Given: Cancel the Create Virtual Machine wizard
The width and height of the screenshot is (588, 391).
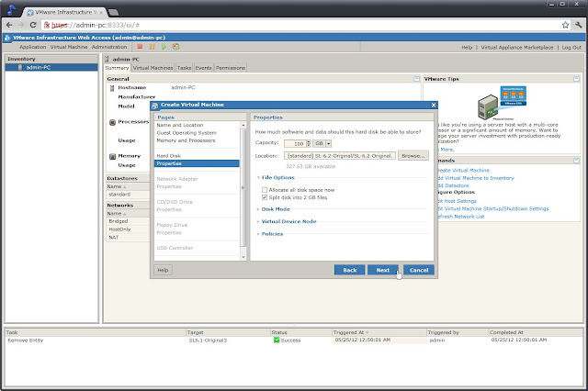Looking at the screenshot, I should [419, 270].
